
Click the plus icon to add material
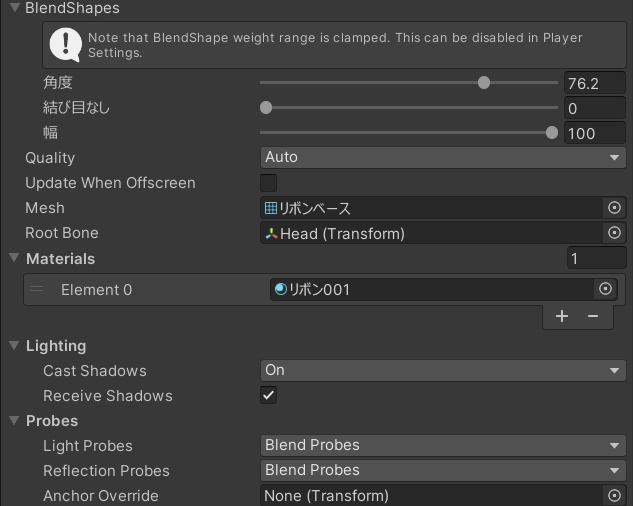point(562,316)
